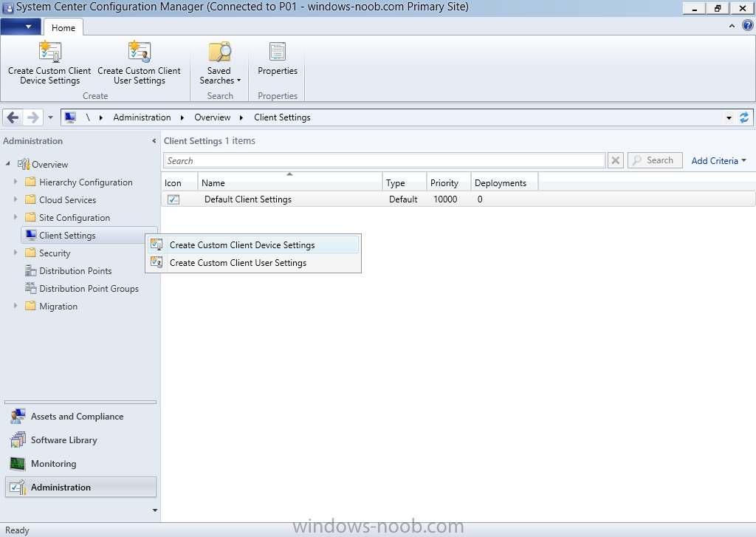The height and width of the screenshot is (537, 756).
Task: Collapse the Administration navigation pane
Action: pyautogui.click(x=154, y=141)
